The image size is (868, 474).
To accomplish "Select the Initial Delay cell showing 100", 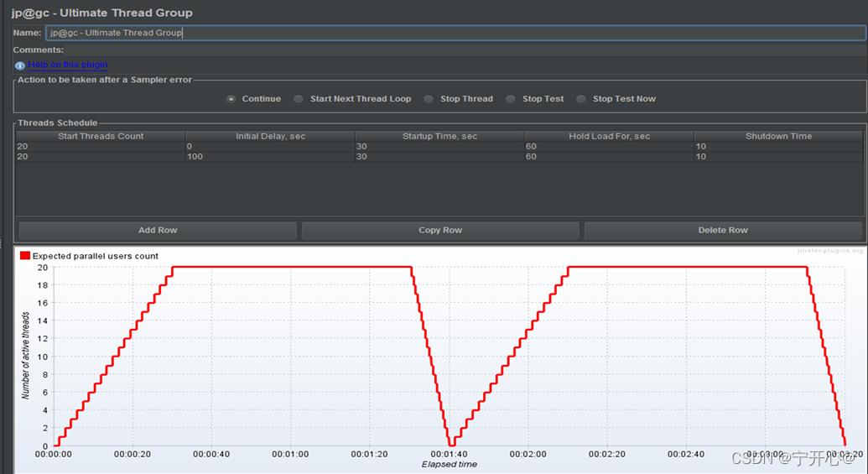I will tap(270, 157).
